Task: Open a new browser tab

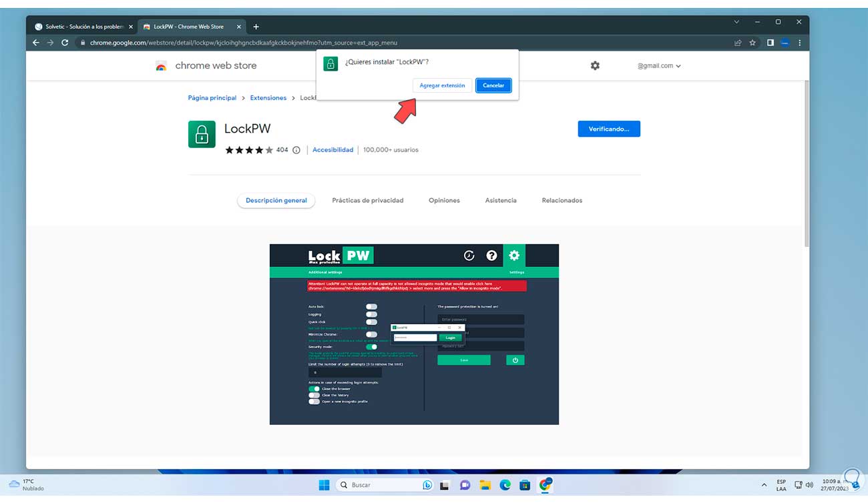Action: click(256, 27)
